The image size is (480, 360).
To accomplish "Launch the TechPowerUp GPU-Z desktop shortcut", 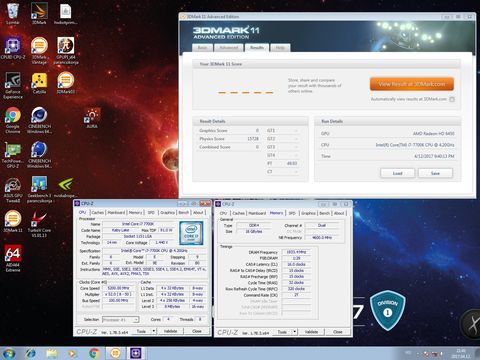I will (x=13, y=155).
